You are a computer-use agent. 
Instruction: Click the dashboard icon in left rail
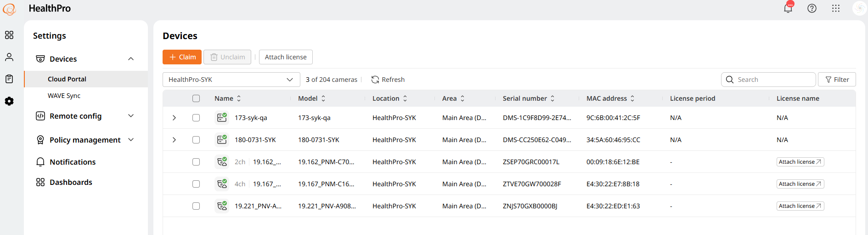9,35
